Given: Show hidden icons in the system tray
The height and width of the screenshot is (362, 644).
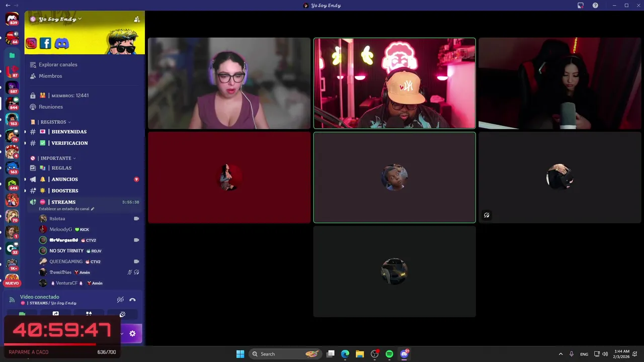Looking at the screenshot, I should (560, 354).
